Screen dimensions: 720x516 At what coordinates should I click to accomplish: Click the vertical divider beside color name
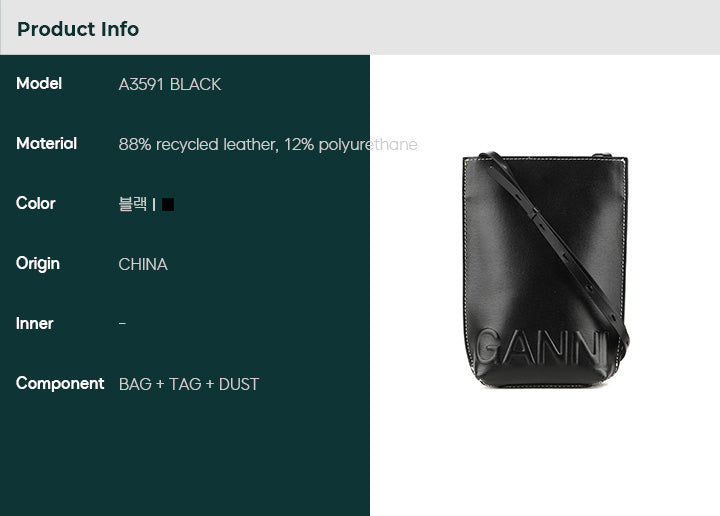click(154, 205)
